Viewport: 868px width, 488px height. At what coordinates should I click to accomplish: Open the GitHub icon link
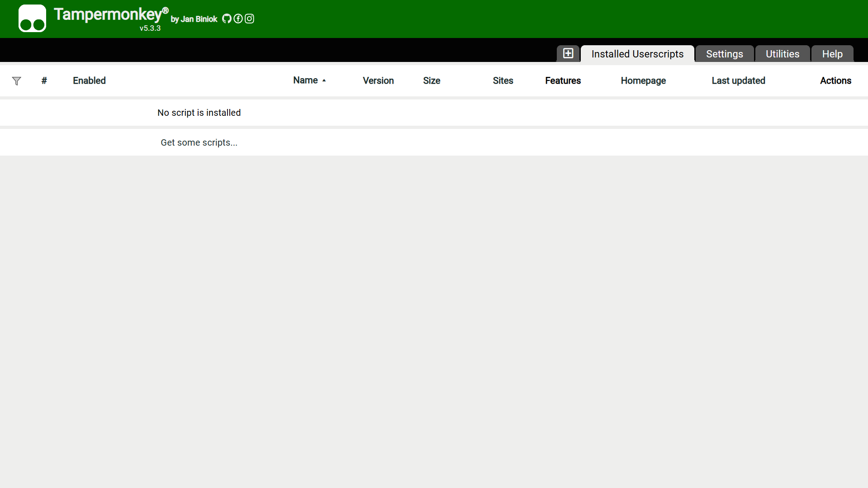point(227,19)
